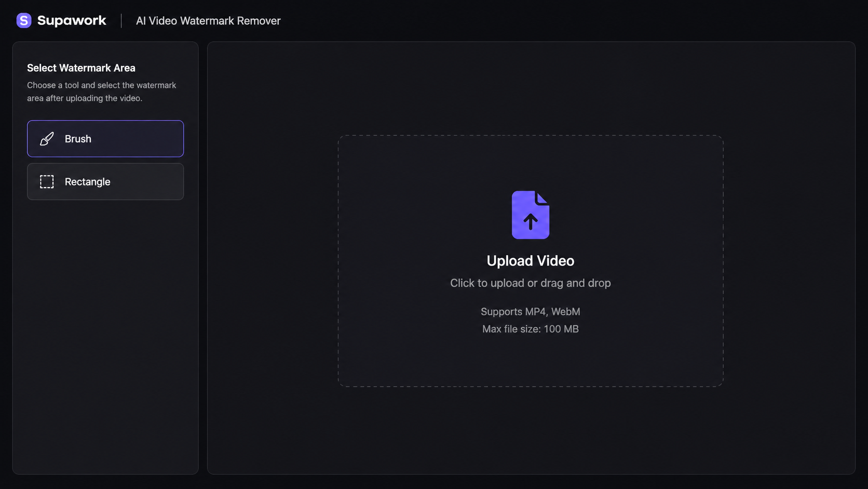Click the AI Video Watermark Remover title
This screenshot has height=489, width=868.
208,21
